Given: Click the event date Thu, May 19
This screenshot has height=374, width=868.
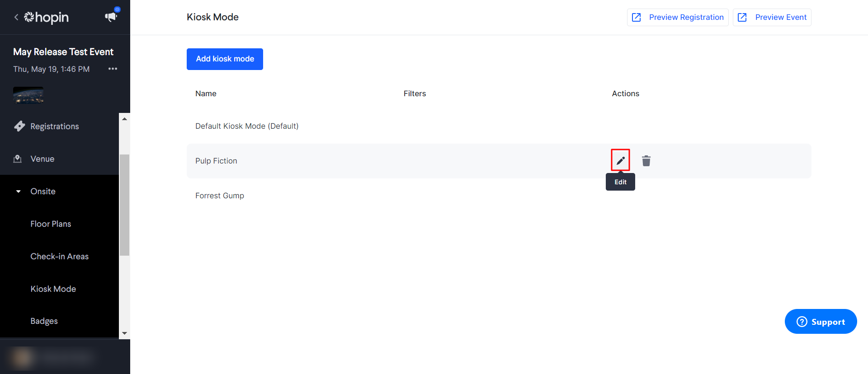Looking at the screenshot, I should [52, 69].
